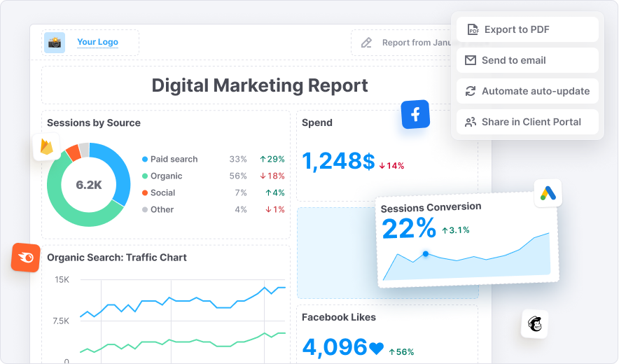
Task: Click the camera logo placeholder icon
Action: click(x=55, y=43)
